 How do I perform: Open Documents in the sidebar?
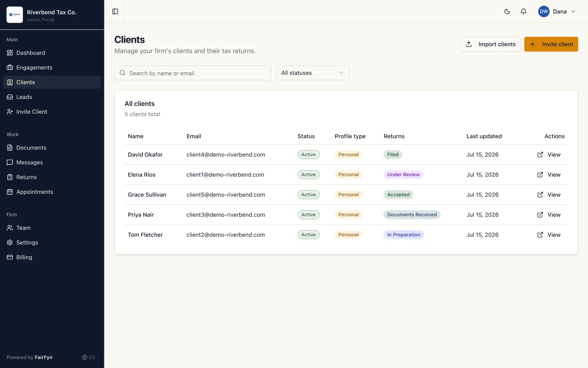click(52, 148)
